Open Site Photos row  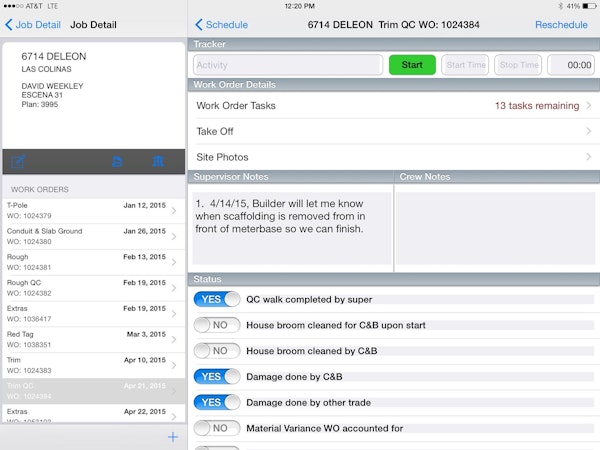[394, 157]
